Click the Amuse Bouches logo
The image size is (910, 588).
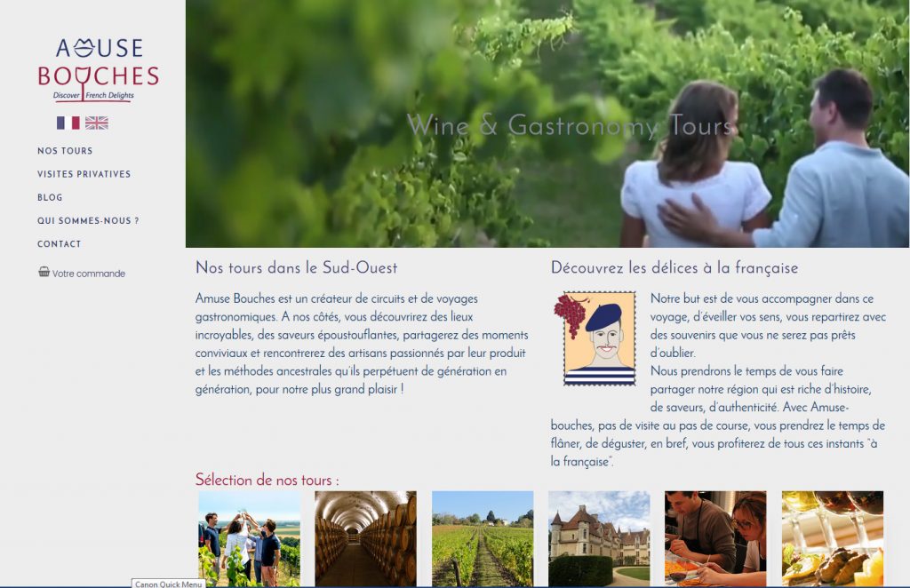(x=98, y=69)
